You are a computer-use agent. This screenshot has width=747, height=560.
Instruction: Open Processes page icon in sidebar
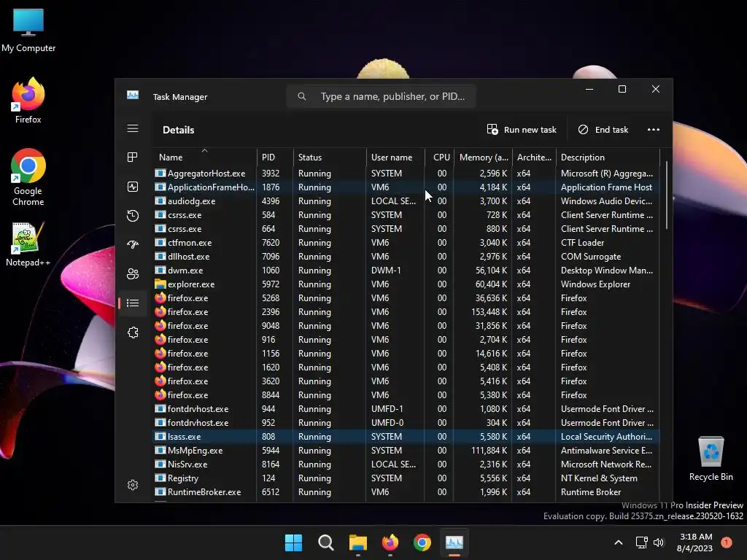(x=133, y=157)
